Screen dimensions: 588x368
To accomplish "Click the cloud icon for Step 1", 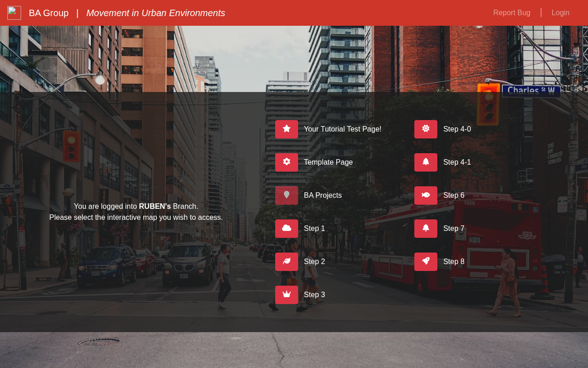I will [x=287, y=229].
